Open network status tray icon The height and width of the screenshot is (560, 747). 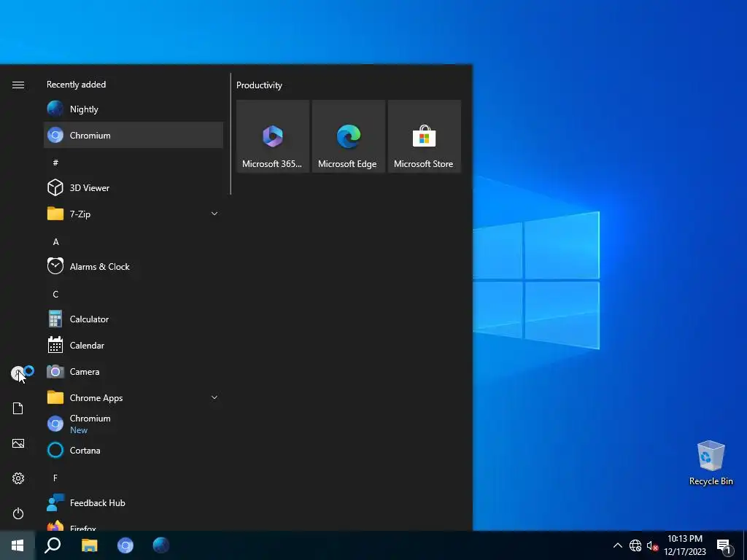coord(635,545)
